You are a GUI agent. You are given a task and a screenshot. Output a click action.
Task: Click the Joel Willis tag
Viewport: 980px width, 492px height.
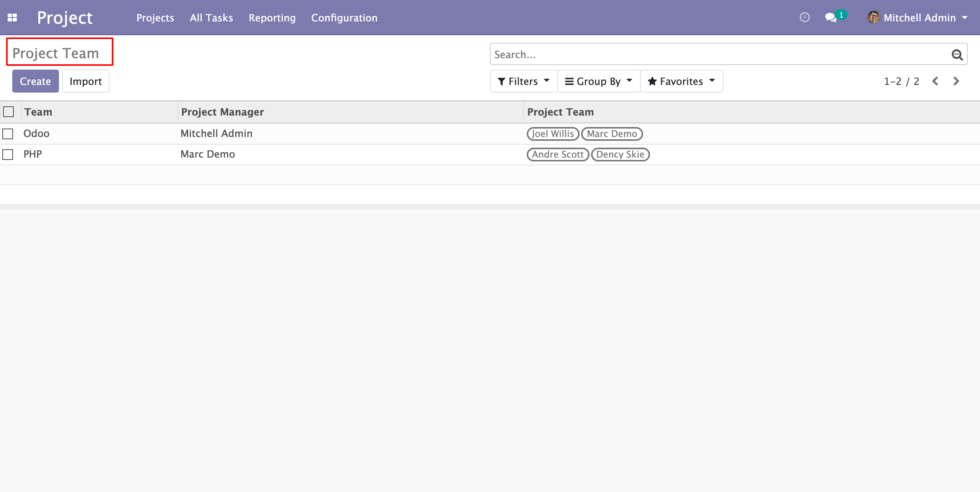[x=553, y=134]
